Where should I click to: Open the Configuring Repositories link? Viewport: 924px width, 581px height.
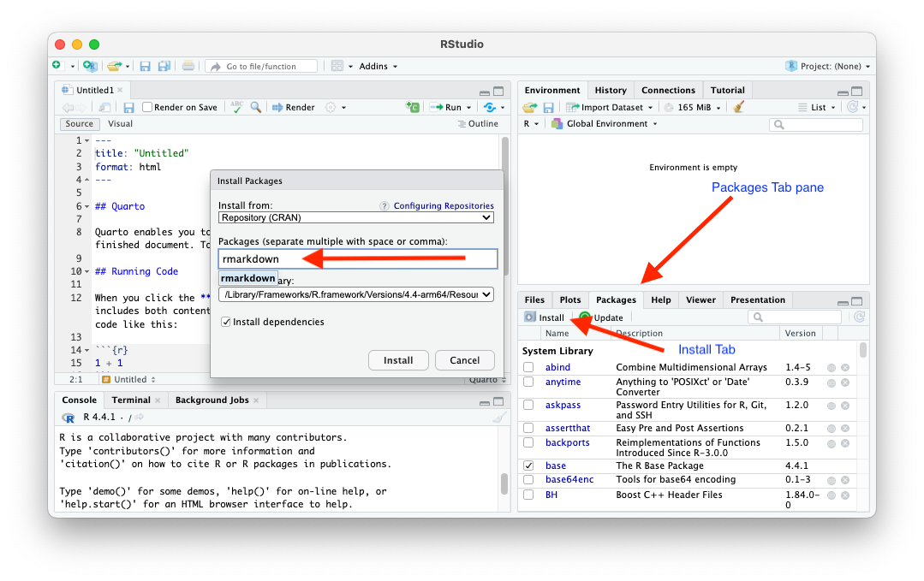tap(444, 205)
